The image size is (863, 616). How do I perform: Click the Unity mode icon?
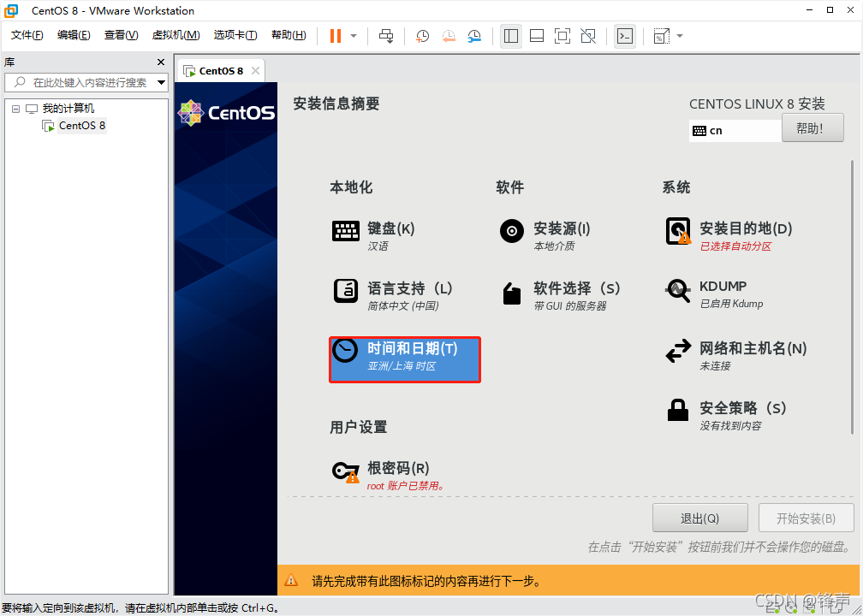click(588, 36)
